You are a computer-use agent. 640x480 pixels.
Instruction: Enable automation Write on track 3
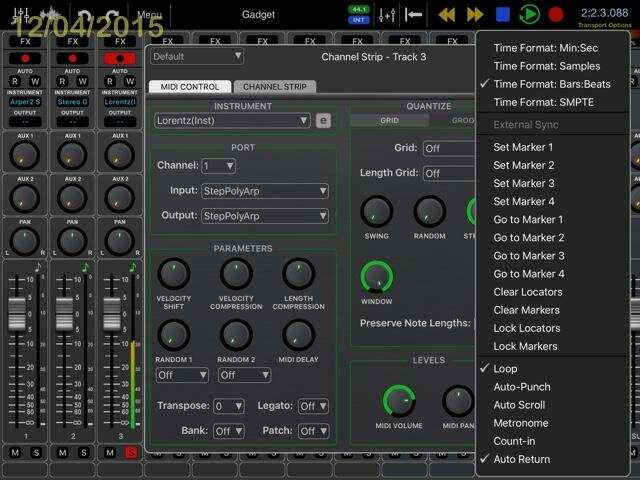click(130, 81)
